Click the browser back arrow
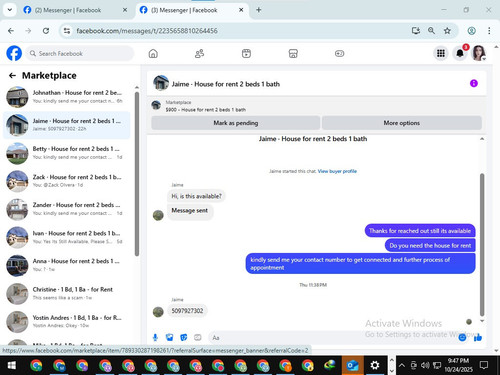 click(11, 31)
